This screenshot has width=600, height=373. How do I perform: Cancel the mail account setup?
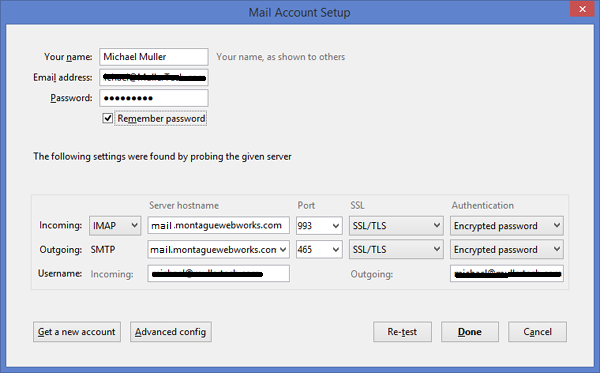537,332
